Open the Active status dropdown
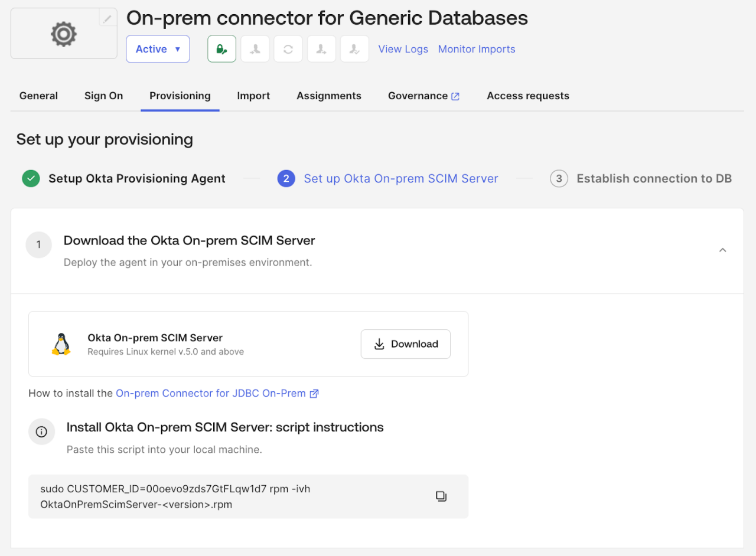Image resolution: width=756 pixels, height=556 pixels. 158,49
